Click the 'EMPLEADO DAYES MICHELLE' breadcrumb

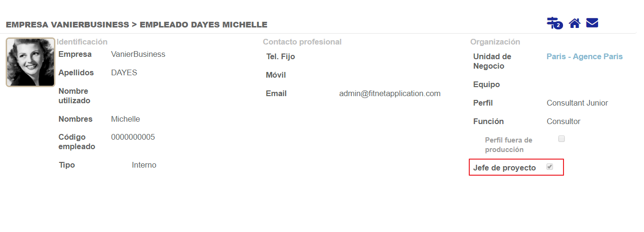point(203,25)
